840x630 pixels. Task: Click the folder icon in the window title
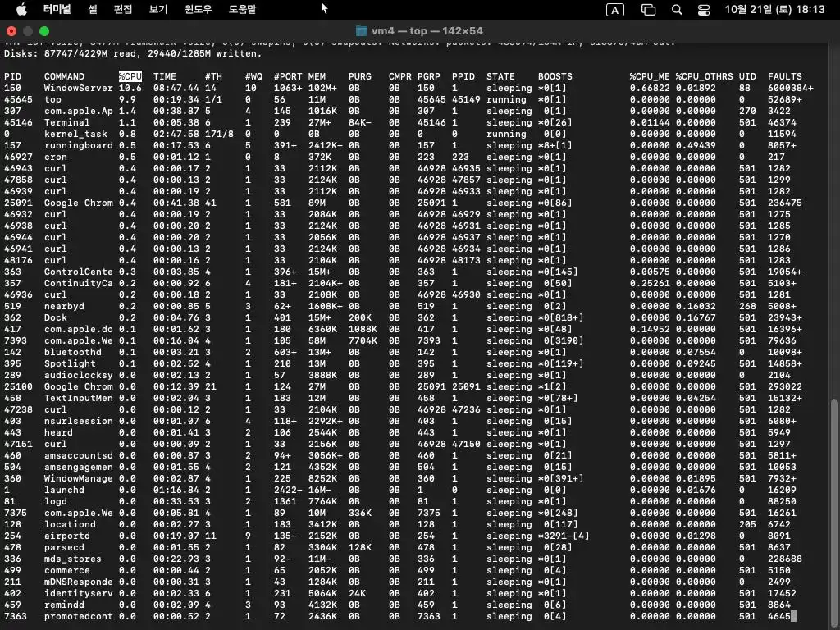click(x=362, y=31)
